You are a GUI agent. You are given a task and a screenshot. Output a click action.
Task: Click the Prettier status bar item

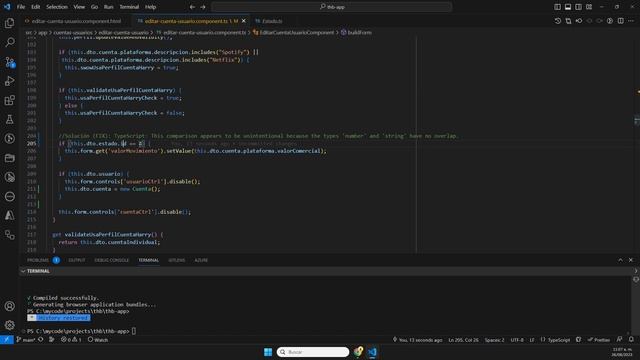(599, 340)
